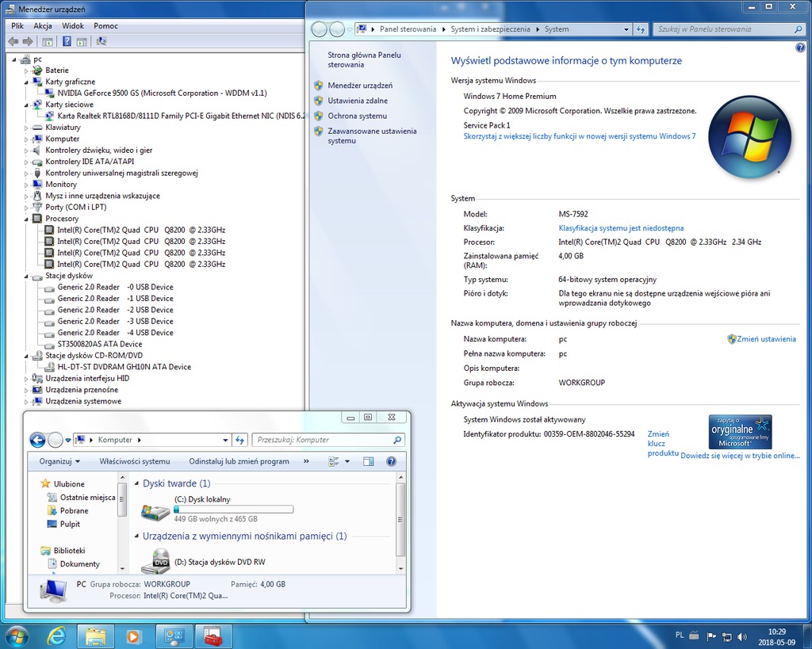This screenshot has width=812, height=649.
Task: Click Odinstaluj lub zmień program
Action: click(239, 461)
